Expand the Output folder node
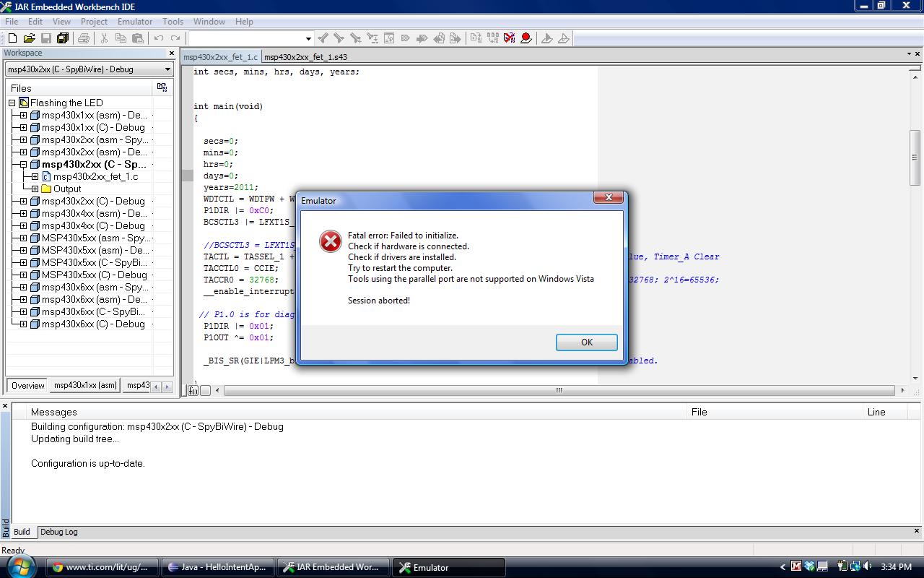 (35, 189)
